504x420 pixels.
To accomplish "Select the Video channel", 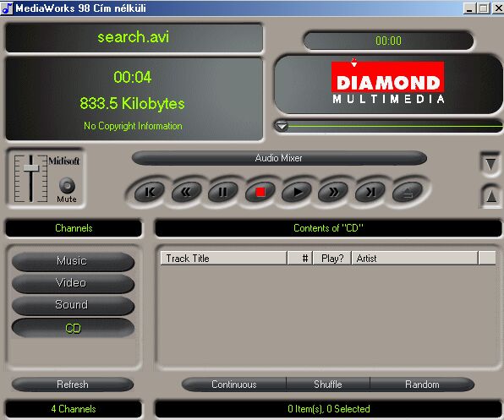I will click(x=73, y=283).
